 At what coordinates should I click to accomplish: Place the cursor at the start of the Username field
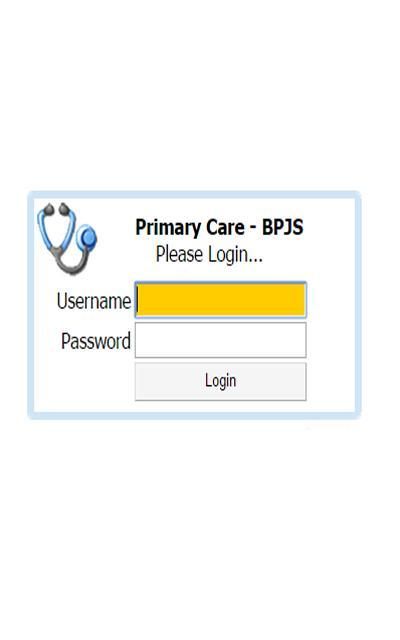coord(139,300)
